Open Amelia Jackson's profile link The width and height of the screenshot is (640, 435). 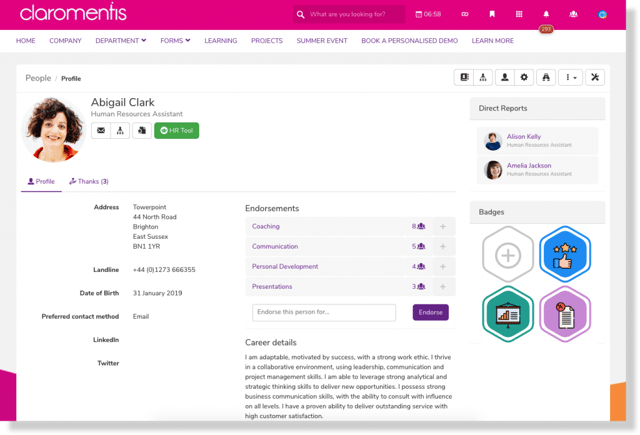[529, 166]
